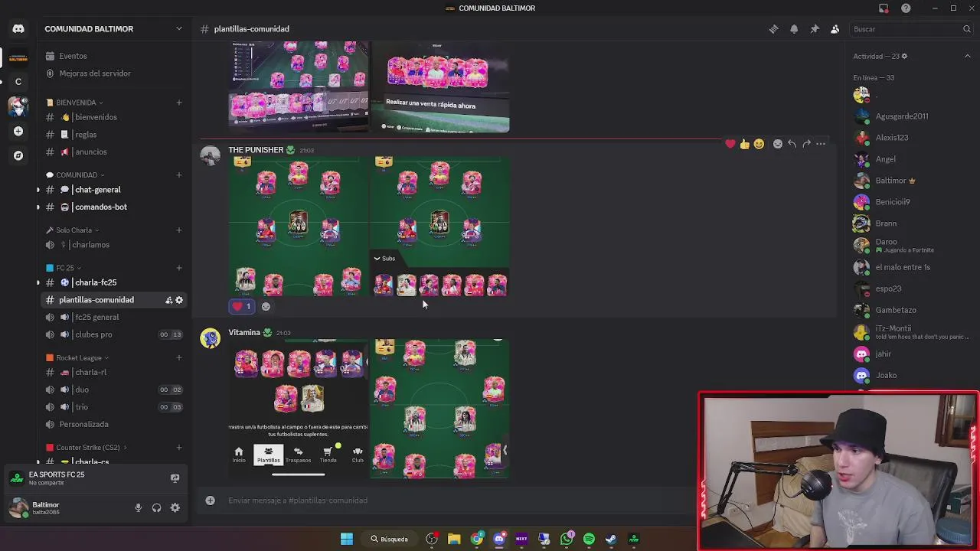Open Discord direct messages home icon

18,29
